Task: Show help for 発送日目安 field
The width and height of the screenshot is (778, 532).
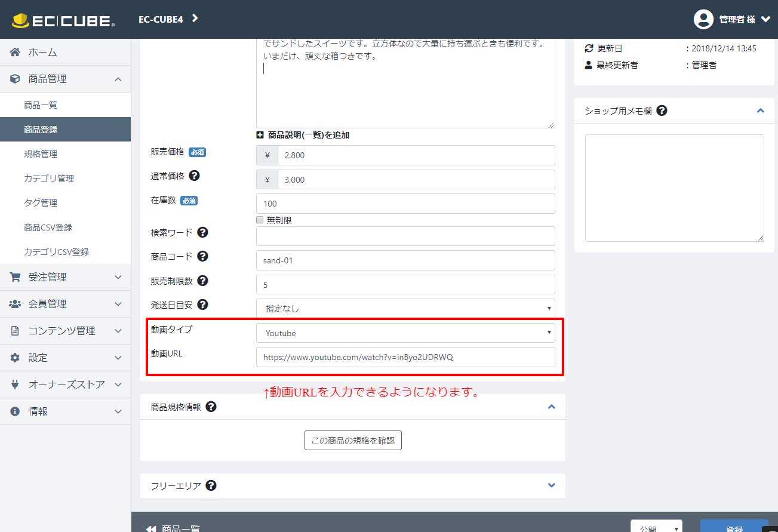Action: pos(202,305)
